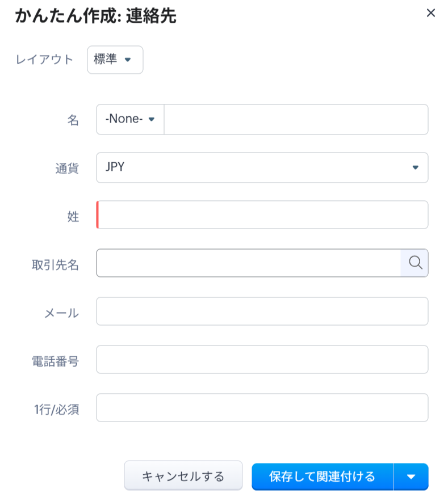Viewport: 448px width, 497px height.
Task: Focus the 電話番号 input field
Action: (x=262, y=360)
